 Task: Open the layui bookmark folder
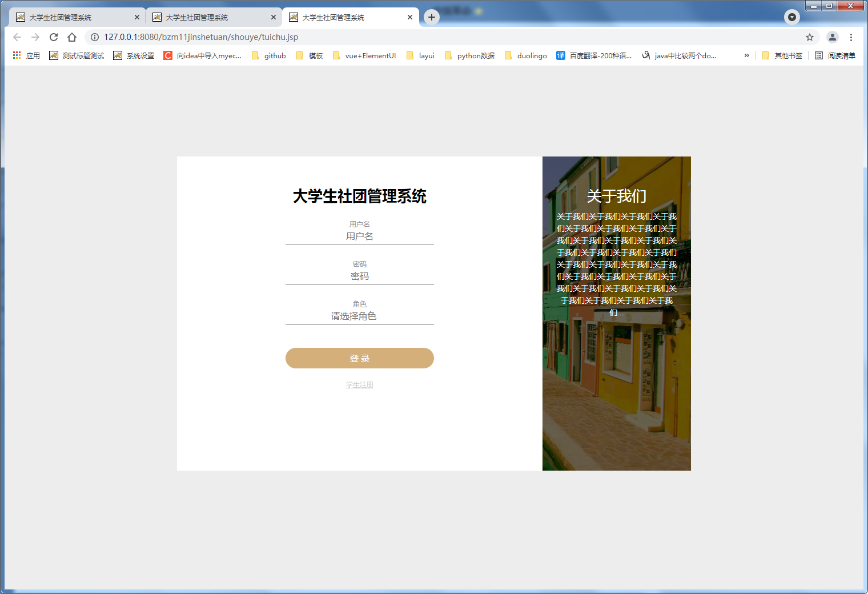pyautogui.click(x=420, y=55)
